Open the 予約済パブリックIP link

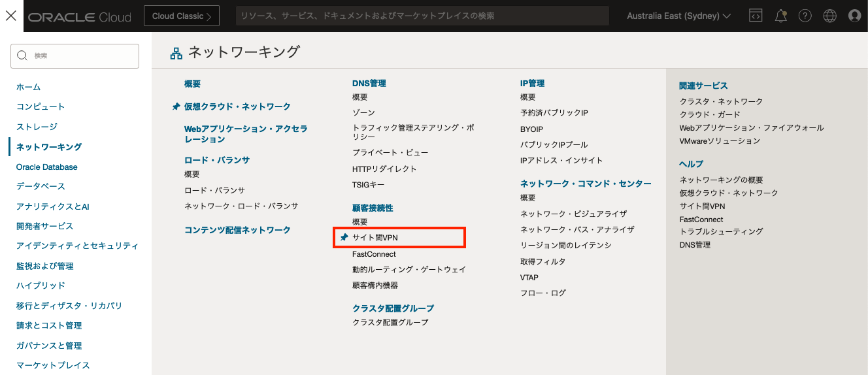click(x=554, y=113)
